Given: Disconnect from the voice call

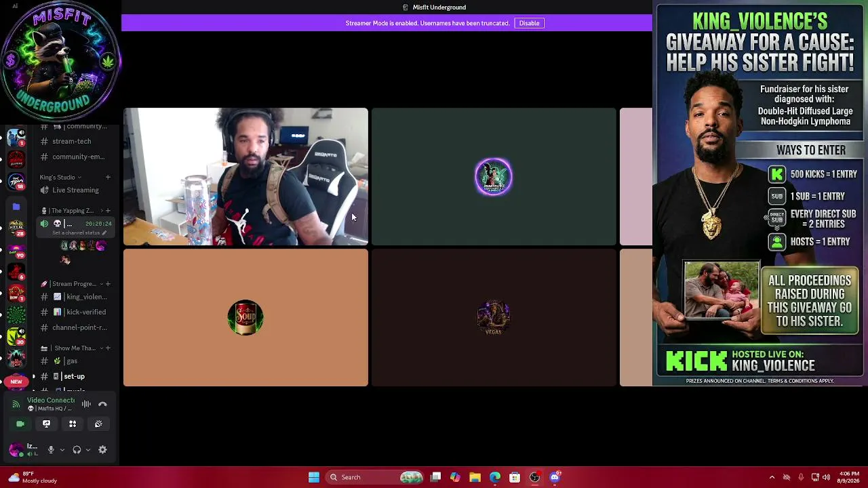Looking at the screenshot, I should point(102,404).
